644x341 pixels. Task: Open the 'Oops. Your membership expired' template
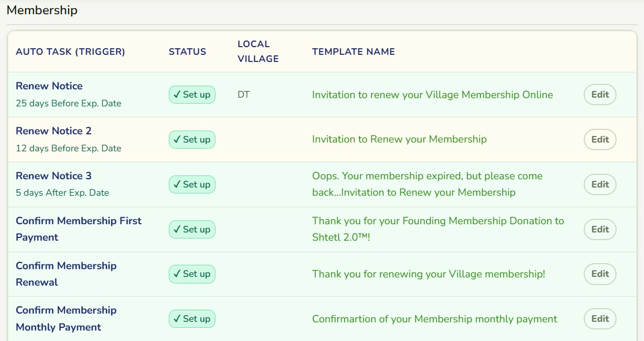[427, 184]
